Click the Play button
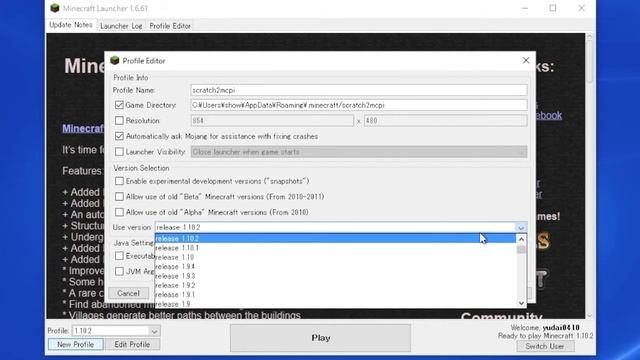Image resolution: width=640 pixels, height=360 pixels. [x=320, y=338]
